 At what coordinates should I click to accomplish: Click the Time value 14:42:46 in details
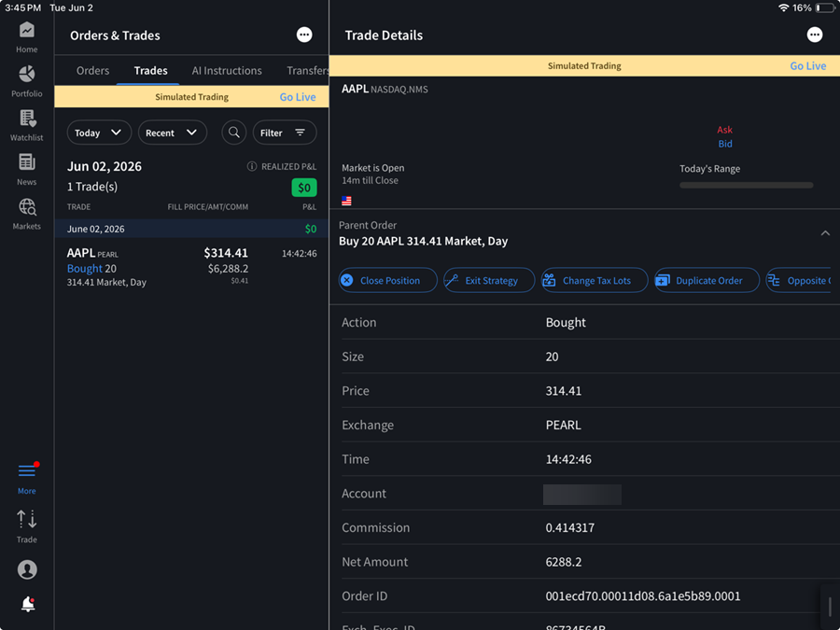click(x=568, y=459)
